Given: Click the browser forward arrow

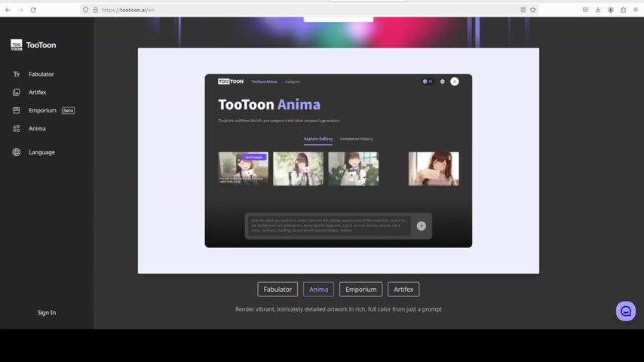Looking at the screenshot, I should 20,10.
